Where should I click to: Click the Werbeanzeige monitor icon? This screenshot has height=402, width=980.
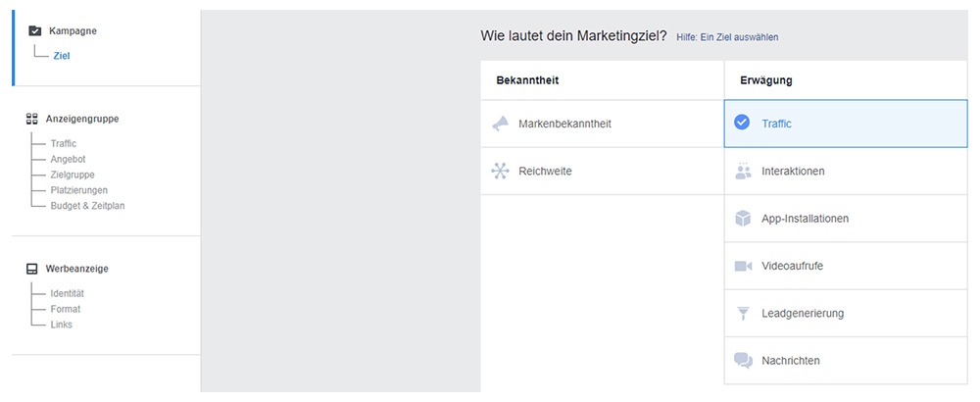pos(32,269)
